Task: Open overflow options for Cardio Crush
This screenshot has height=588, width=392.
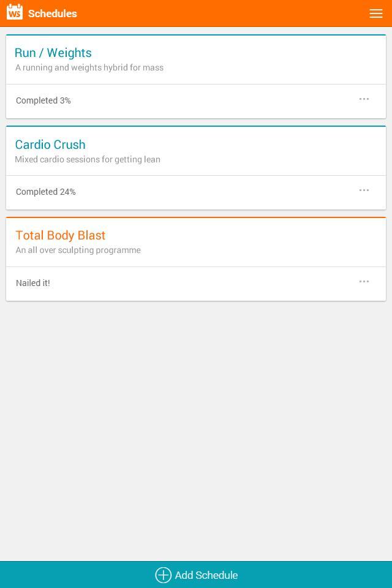Action: (364, 190)
